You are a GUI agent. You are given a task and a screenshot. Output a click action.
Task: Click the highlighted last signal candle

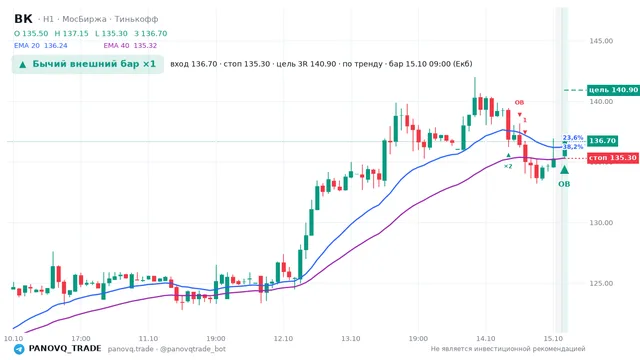coord(564,149)
